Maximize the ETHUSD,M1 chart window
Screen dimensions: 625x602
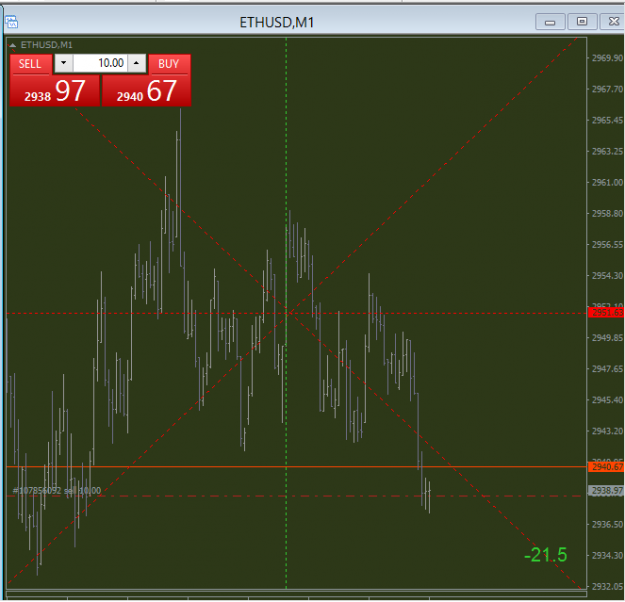(582, 22)
